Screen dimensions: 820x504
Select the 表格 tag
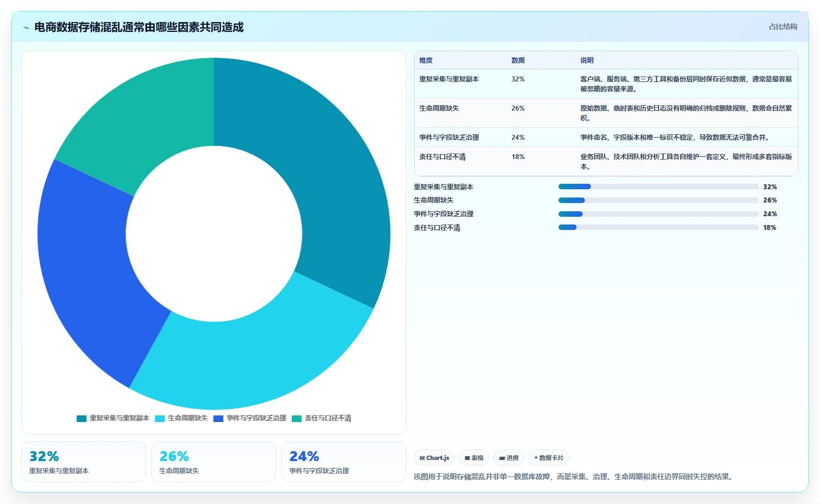pos(474,458)
